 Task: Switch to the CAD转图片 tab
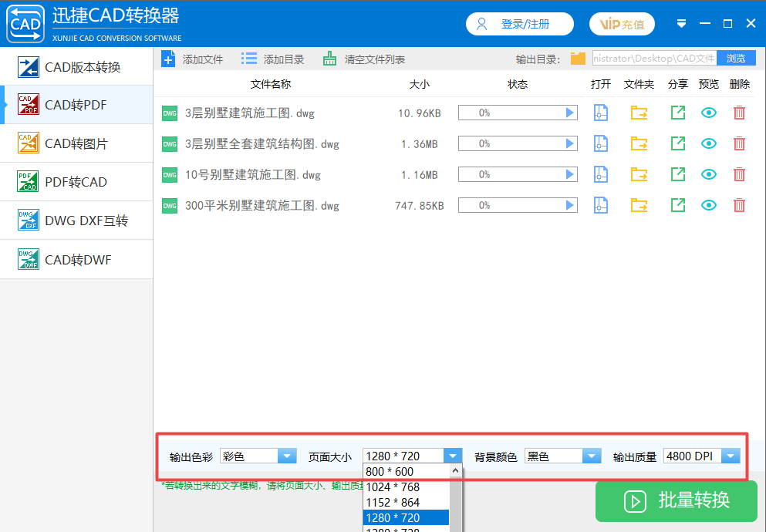76,143
